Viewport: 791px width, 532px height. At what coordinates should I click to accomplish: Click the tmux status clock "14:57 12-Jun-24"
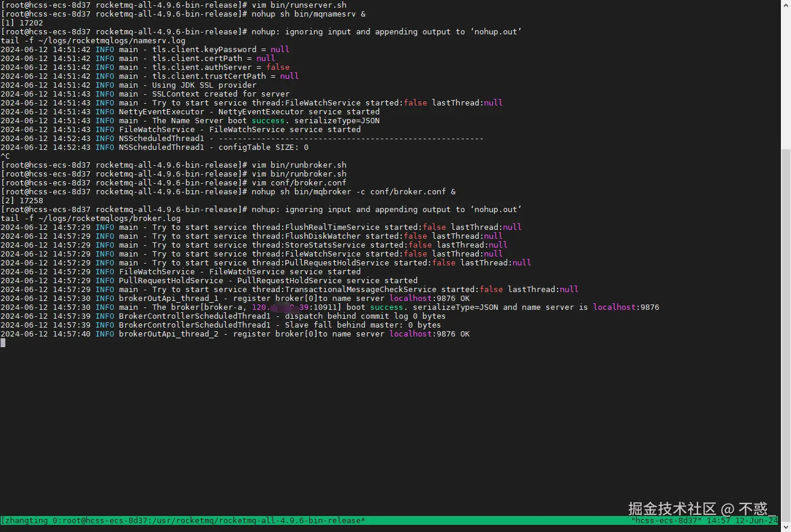pos(742,521)
